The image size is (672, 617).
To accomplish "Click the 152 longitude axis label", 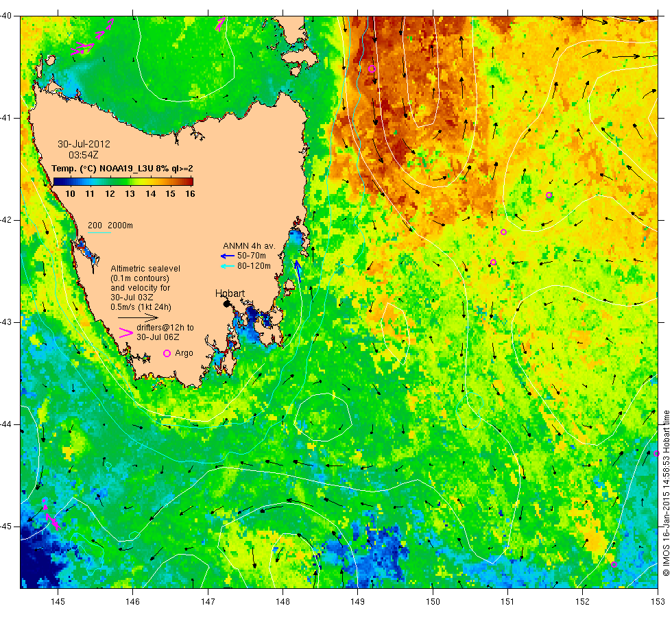I will point(582,602).
